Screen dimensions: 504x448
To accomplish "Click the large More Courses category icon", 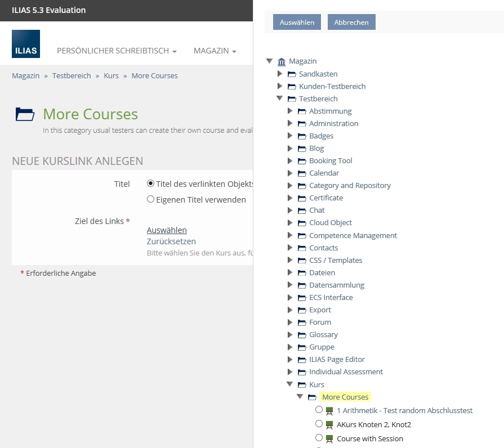I will click(25, 114).
